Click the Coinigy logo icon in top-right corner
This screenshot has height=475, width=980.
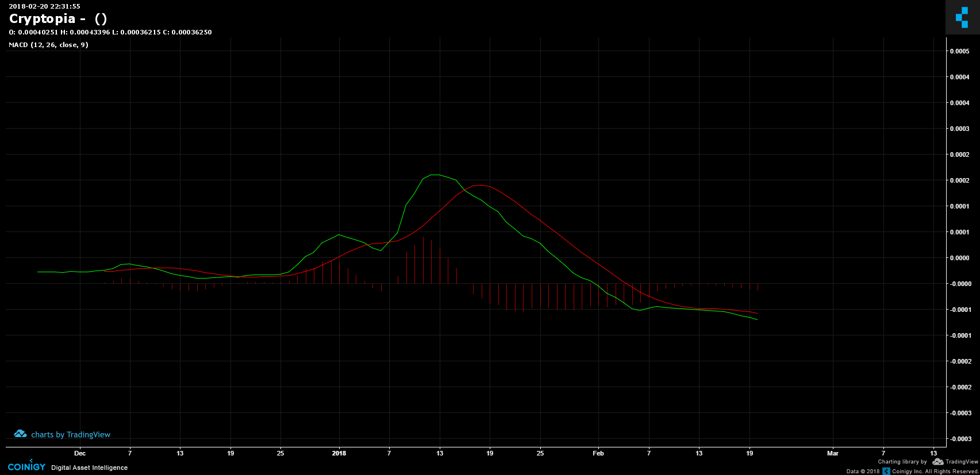point(962,17)
